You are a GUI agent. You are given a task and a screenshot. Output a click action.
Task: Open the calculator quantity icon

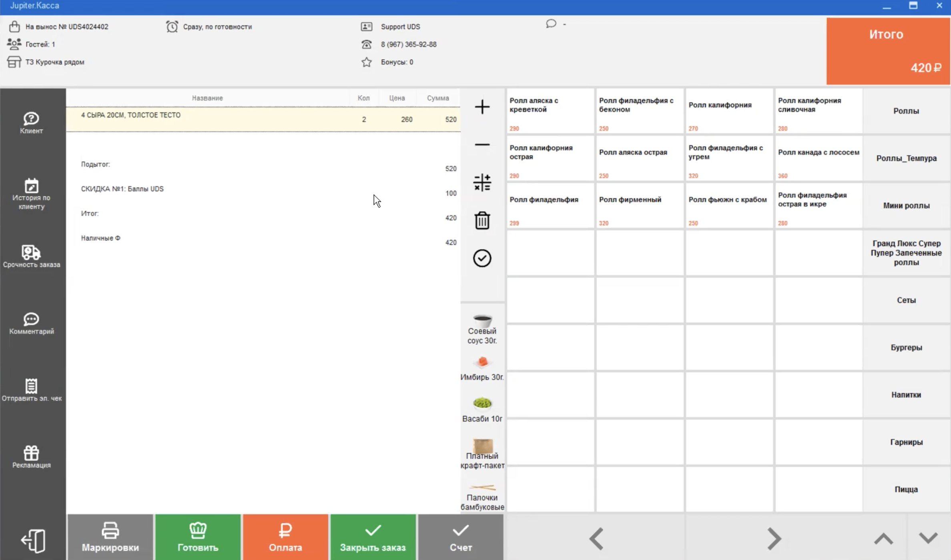pyautogui.click(x=482, y=182)
